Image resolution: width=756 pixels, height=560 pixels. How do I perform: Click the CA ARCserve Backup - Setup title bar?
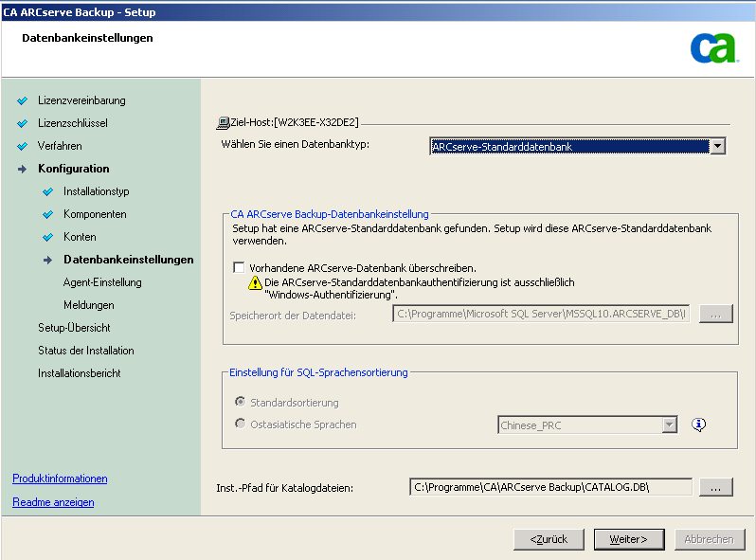tap(378, 12)
